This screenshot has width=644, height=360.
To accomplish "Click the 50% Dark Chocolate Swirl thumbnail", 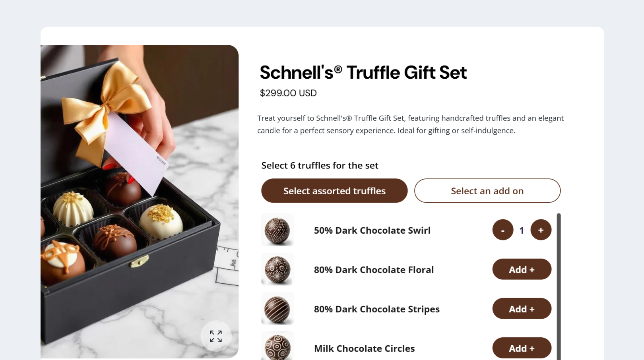I will point(277,230).
